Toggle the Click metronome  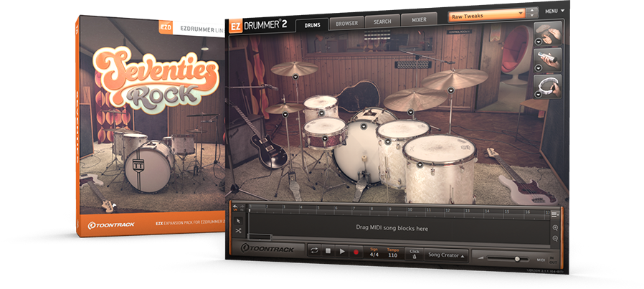click(414, 254)
